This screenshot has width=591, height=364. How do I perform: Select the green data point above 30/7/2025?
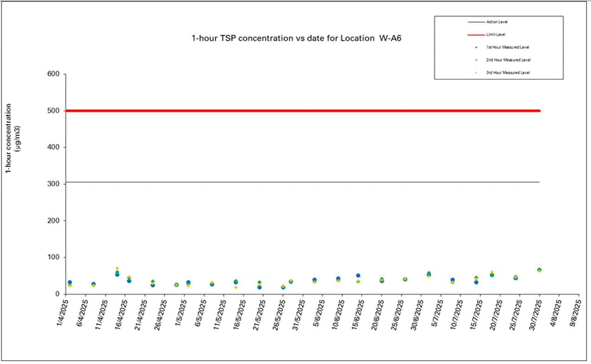tap(539, 269)
